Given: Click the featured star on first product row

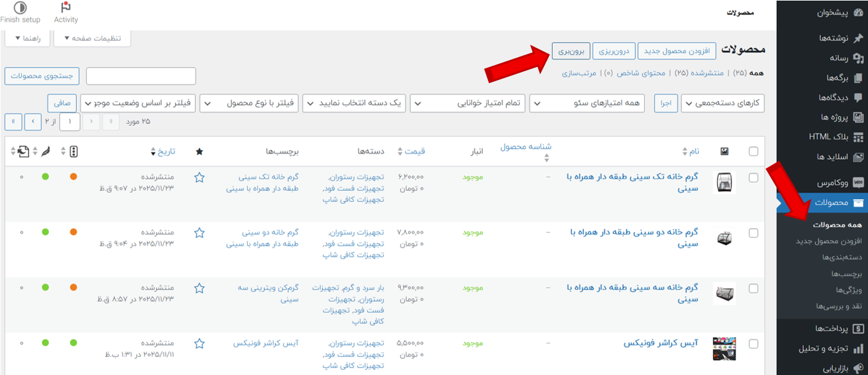Looking at the screenshot, I should click(x=199, y=177).
